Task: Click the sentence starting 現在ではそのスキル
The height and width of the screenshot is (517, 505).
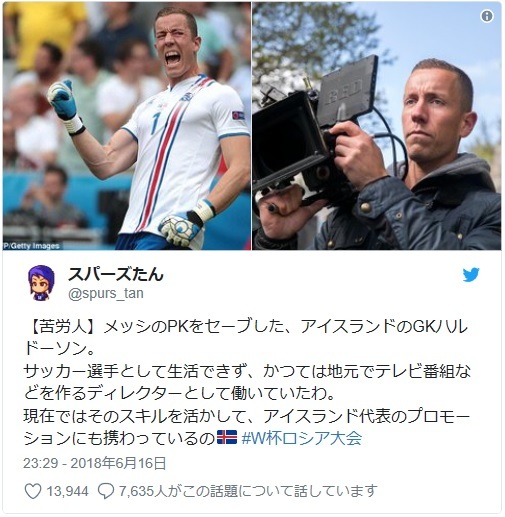Action: coord(247,427)
